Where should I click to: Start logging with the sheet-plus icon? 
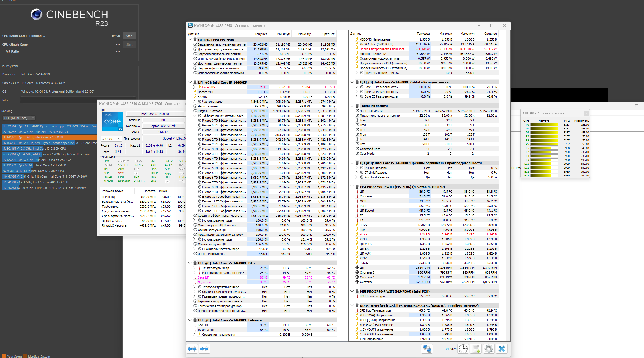(476, 349)
